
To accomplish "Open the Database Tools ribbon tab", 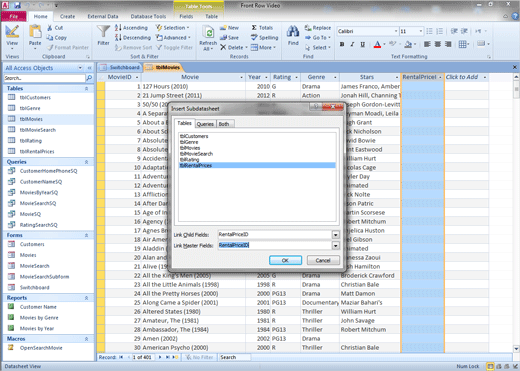I will 148,16.
